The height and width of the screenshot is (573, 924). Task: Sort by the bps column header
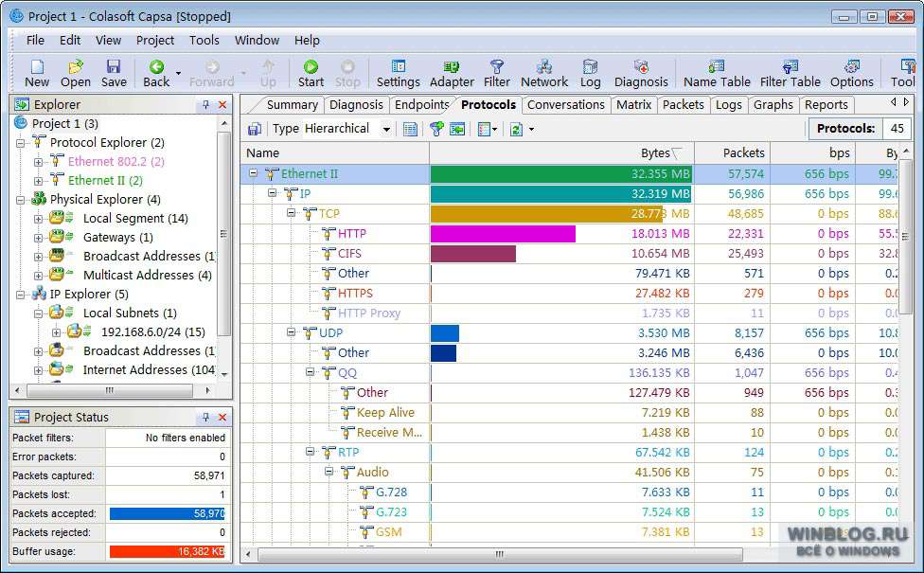(812, 153)
